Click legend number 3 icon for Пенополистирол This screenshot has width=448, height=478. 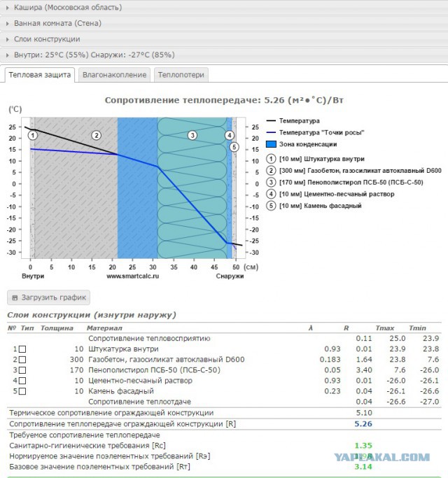click(271, 182)
